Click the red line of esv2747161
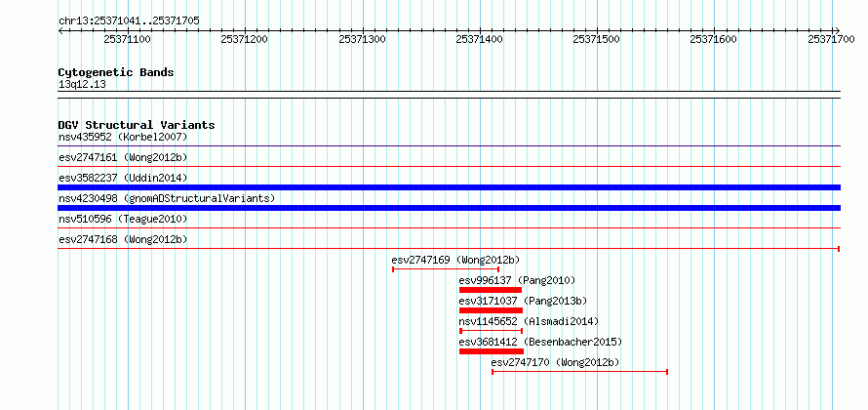 (449, 167)
